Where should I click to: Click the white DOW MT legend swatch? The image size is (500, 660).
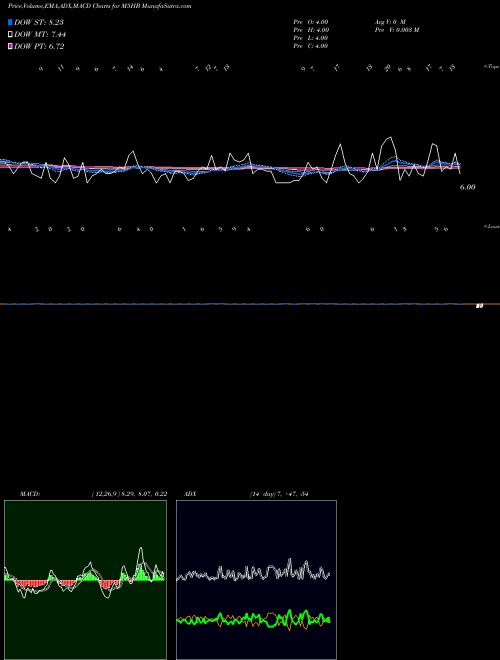pos(10,35)
